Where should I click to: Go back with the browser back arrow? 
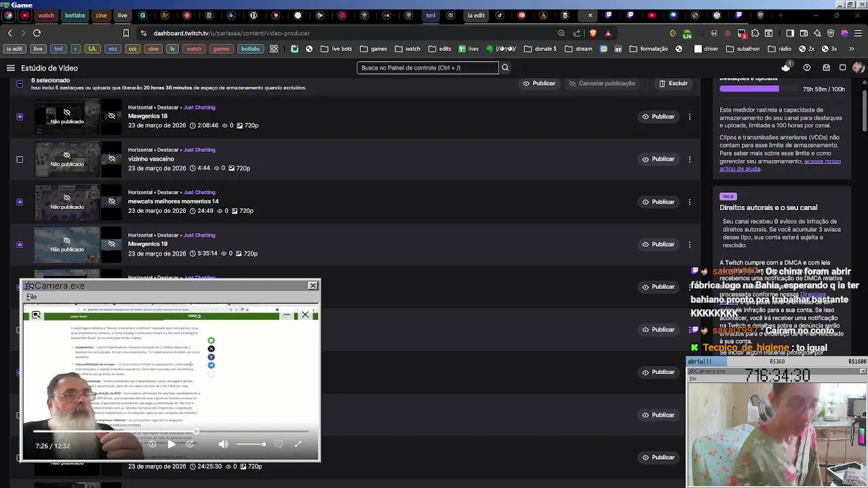click(x=9, y=33)
